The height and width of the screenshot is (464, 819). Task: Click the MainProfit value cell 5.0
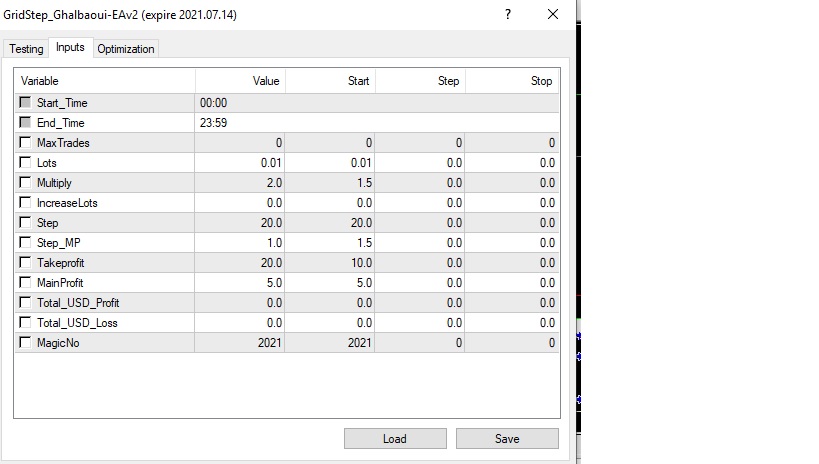(240, 283)
